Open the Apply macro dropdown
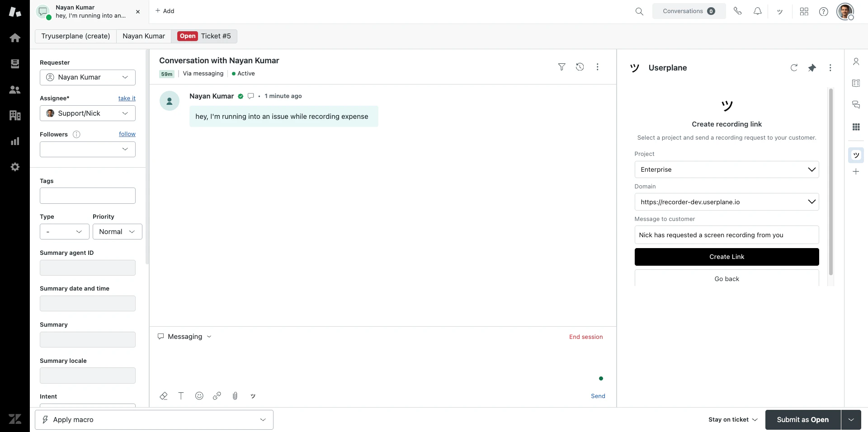The height and width of the screenshot is (432, 868). [154, 420]
